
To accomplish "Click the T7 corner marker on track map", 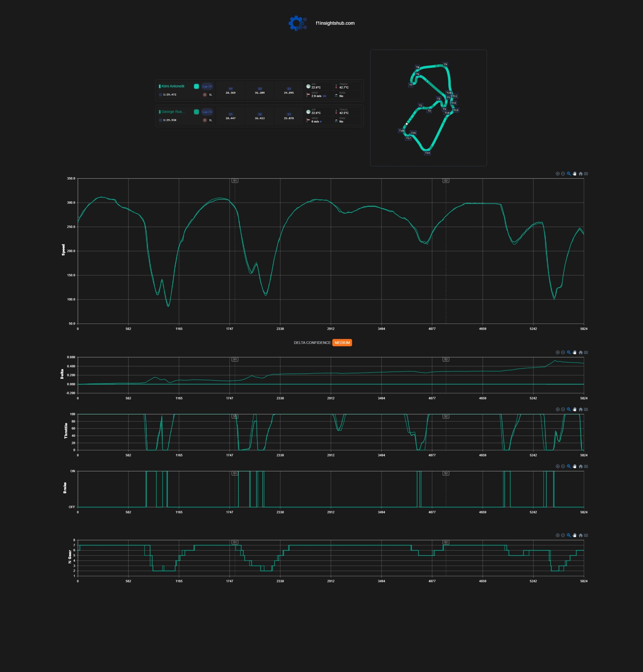I will point(411,85).
